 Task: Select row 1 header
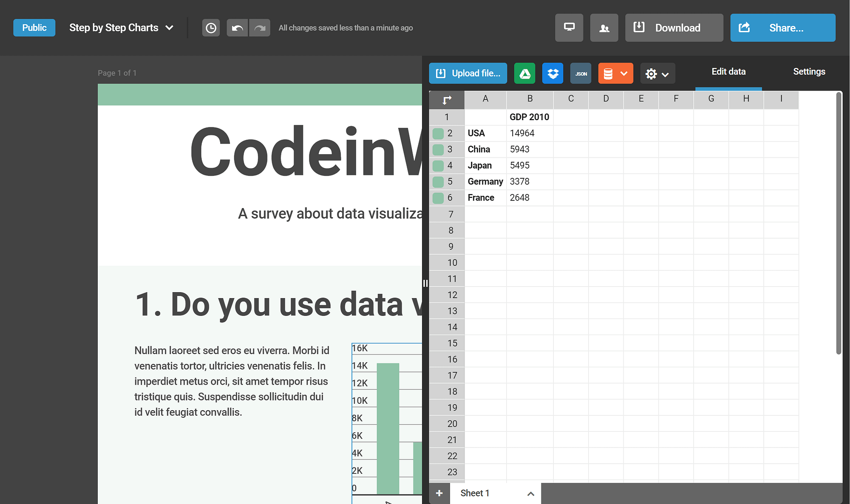[447, 117]
